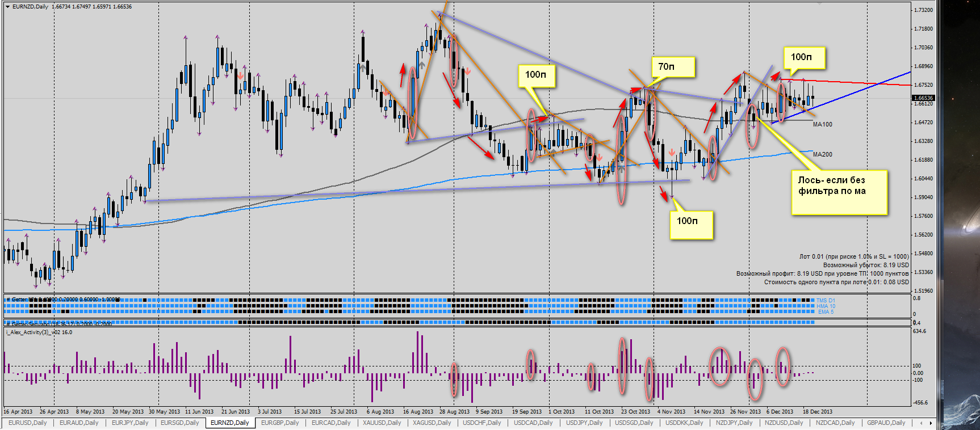
Task: Click the MA100 label on the chart
Action: [x=823, y=124]
